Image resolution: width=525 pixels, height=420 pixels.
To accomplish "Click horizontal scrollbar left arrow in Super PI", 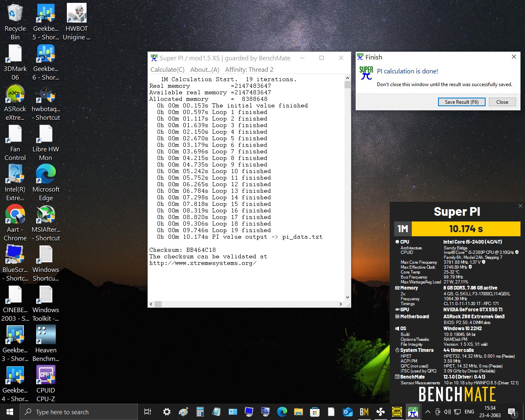I will [151, 304].
